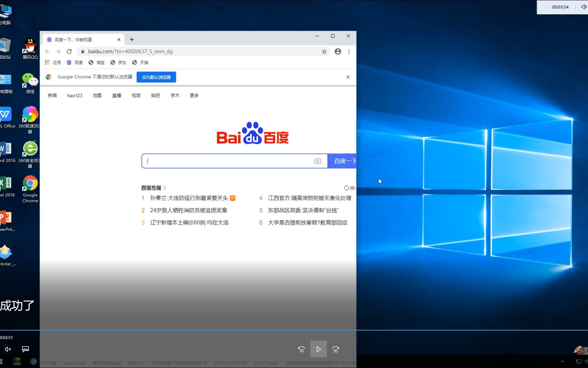Open the 京东 bookmark
Image resolution: width=588 pixels, height=368 pixels.
(x=118, y=62)
